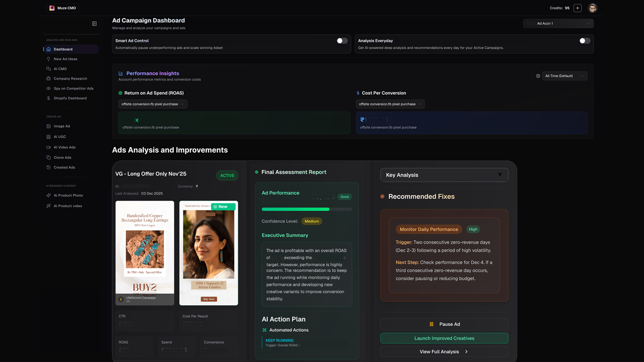Image resolution: width=644 pixels, height=362 pixels.
Task: Select the Image Ad creation tool
Action: tap(62, 126)
